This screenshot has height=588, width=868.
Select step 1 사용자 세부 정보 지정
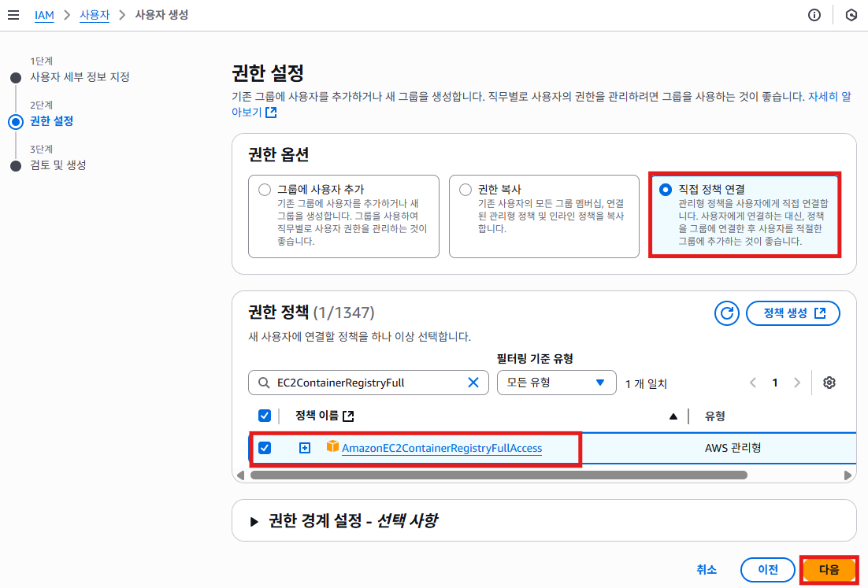pyautogui.click(x=80, y=77)
